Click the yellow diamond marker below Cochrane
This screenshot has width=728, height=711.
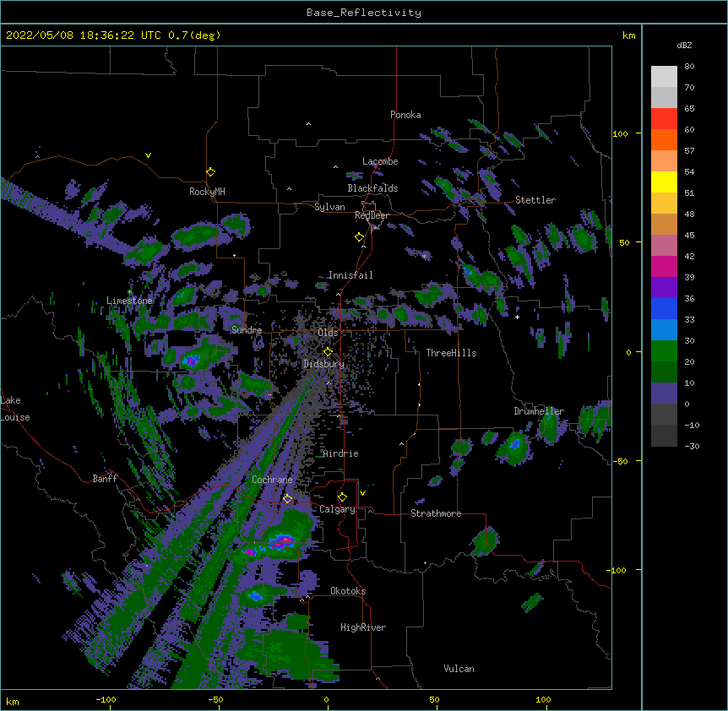click(x=287, y=499)
